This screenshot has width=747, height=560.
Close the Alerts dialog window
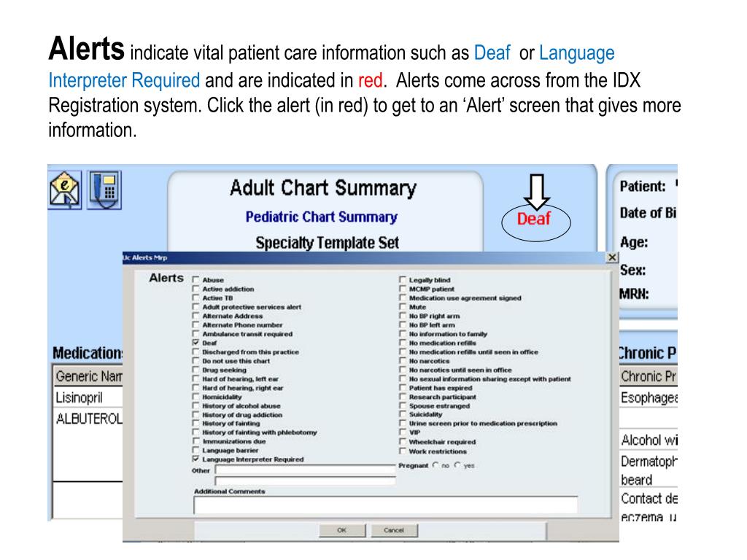(x=612, y=257)
